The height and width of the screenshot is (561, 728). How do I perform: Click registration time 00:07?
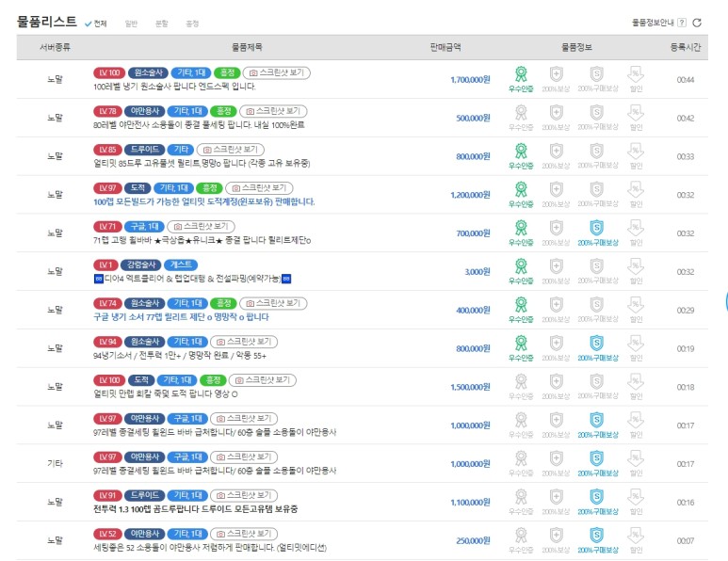pyautogui.click(x=686, y=541)
